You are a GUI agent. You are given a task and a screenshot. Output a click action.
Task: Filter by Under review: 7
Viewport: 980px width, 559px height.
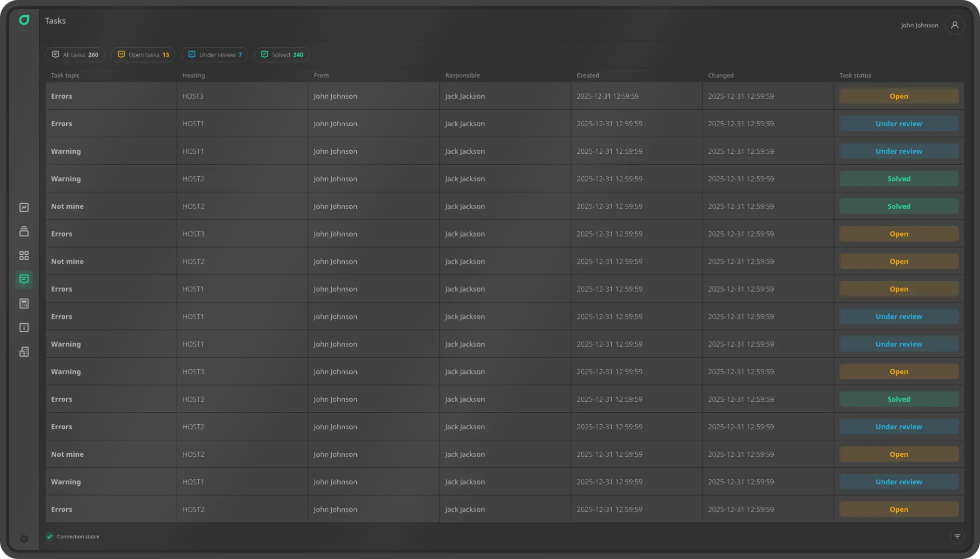[x=215, y=55]
